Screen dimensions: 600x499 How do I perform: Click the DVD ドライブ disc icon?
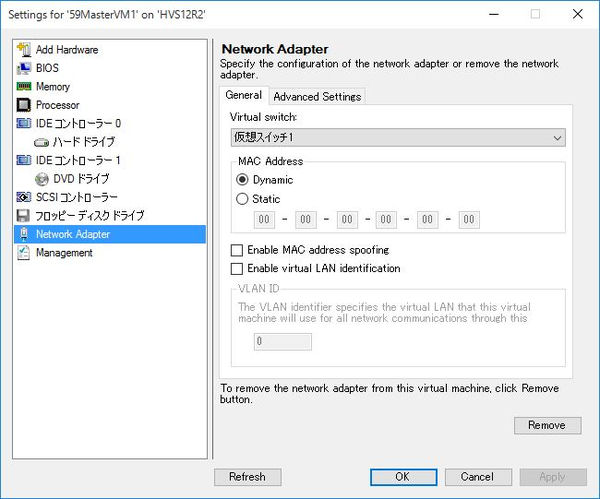click(x=41, y=179)
